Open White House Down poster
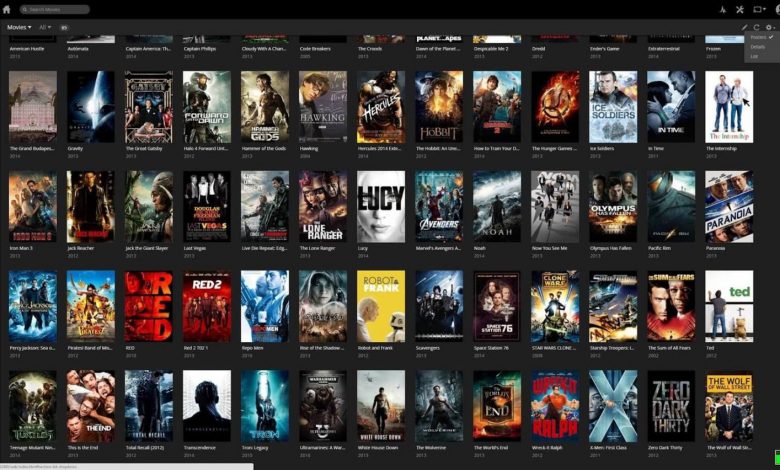Screen dimensions: 780x470 381,406
